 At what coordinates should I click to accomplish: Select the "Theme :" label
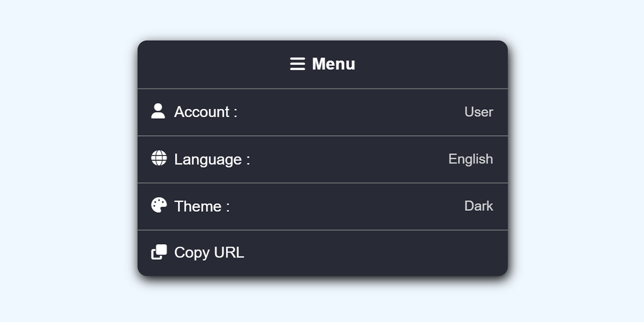coord(202,206)
